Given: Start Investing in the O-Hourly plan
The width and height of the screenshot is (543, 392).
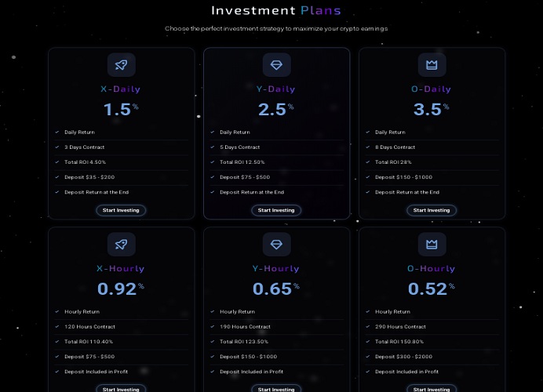Looking at the screenshot, I should point(432,389).
